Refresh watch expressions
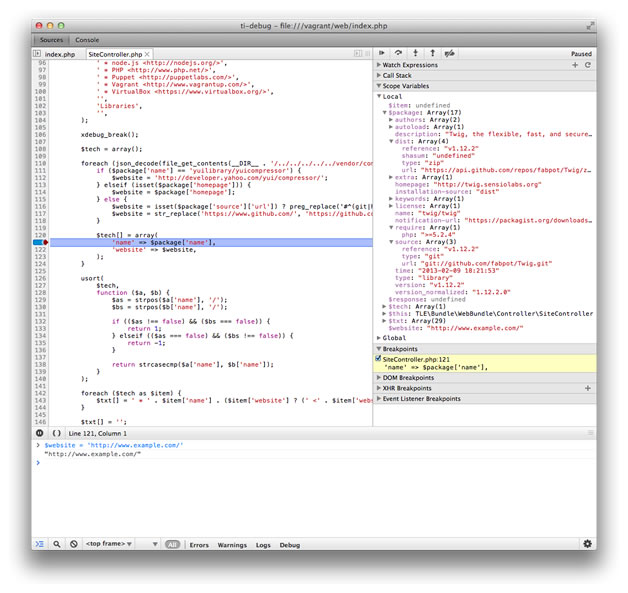This screenshot has height=593, width=628. pos(587,64)
